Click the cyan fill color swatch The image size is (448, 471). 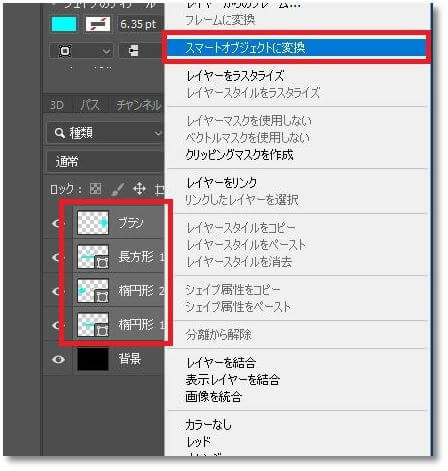pyautogui.click(x=64, y=24)
